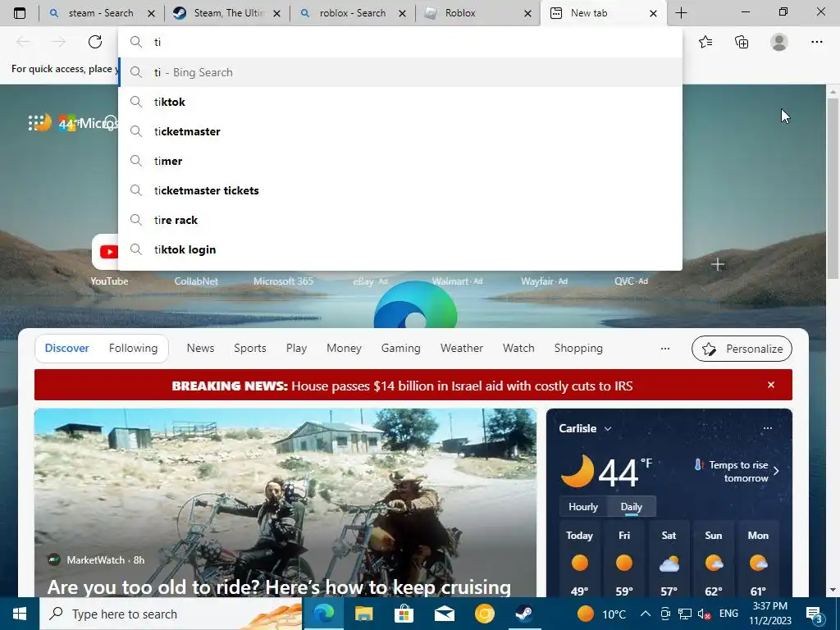840x630 pixels.
Task: Select the Mon forecast day
Action: (x=758, y=560)
